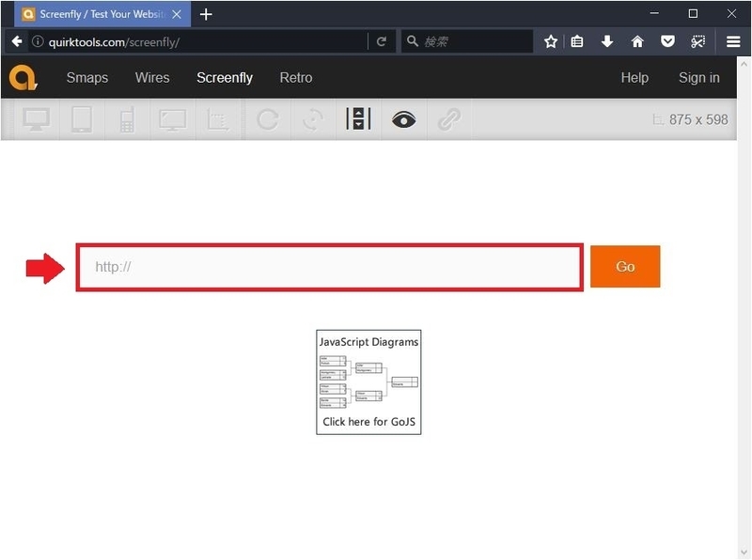752x560 pixels.
Task: Go to the browser home icon
Action: pyautogui.click(x=637, y=41)
